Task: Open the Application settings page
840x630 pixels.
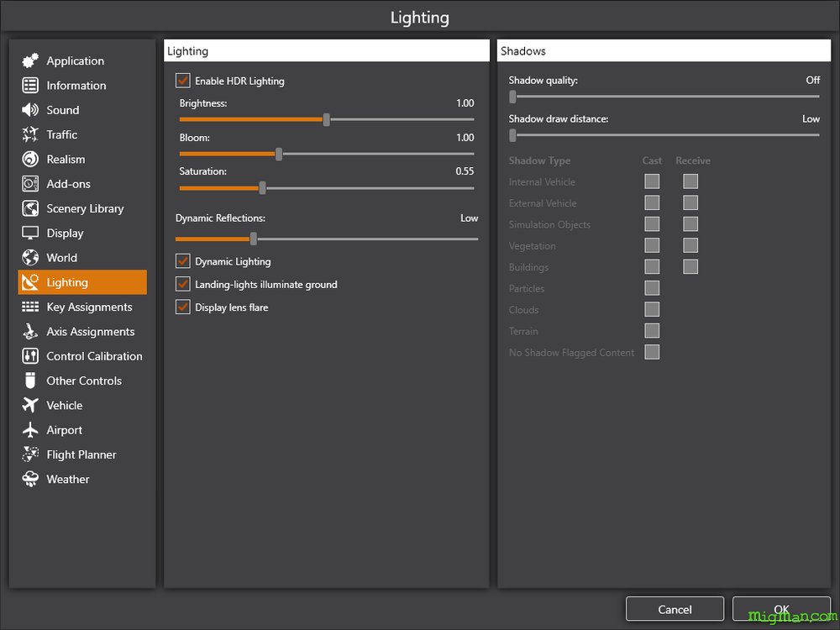Action: [82, 60]
